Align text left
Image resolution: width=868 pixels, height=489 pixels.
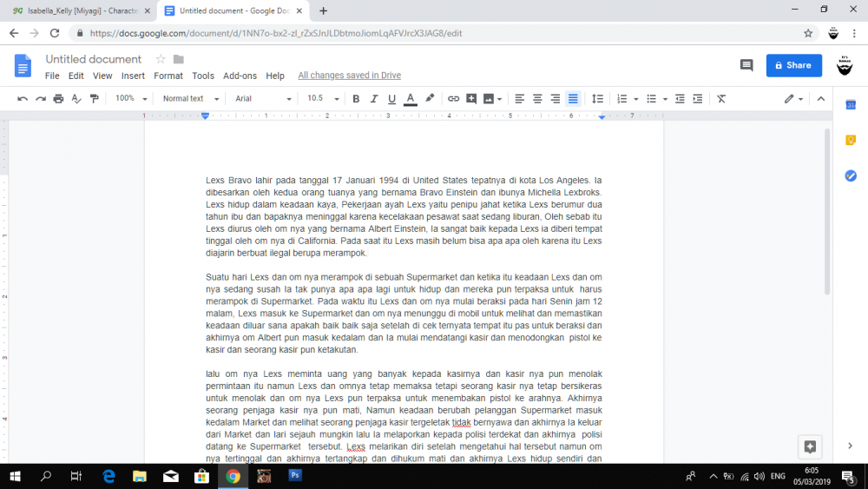519,98
